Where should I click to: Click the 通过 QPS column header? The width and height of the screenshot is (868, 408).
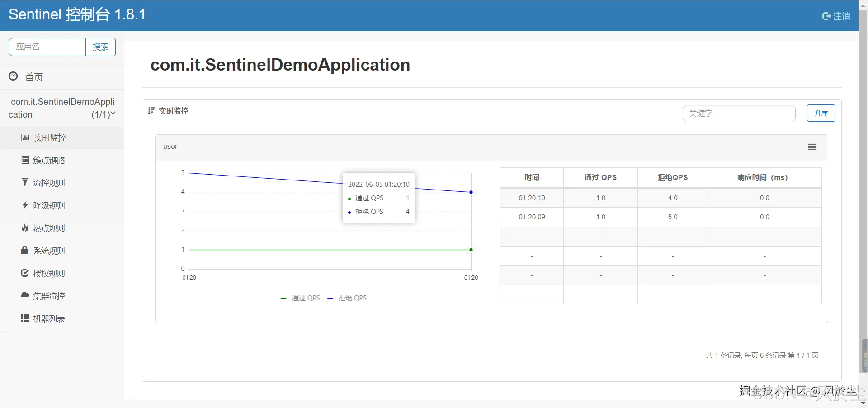pyautogui.click(x=600, y=177)
